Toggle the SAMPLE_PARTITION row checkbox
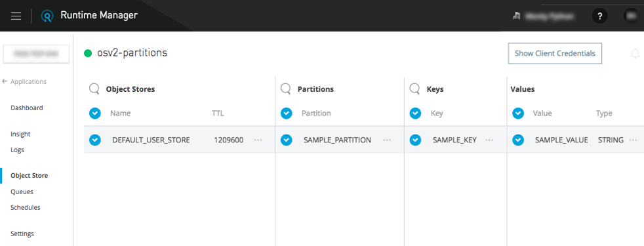This screenshot has width=644, height=246. pyautogui.click(x=287, y=140)
